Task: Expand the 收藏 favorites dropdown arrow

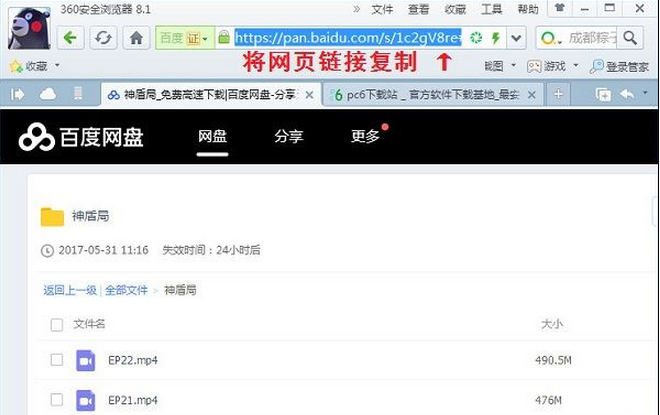Action: (x=57, y=66)
